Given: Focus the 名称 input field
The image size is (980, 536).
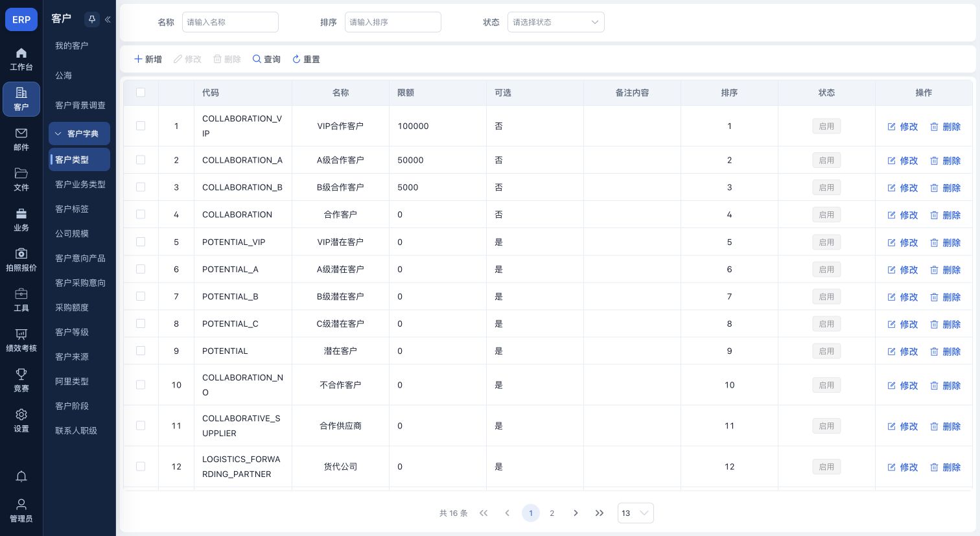Looking at the screenshot, I should coord(230,22).
